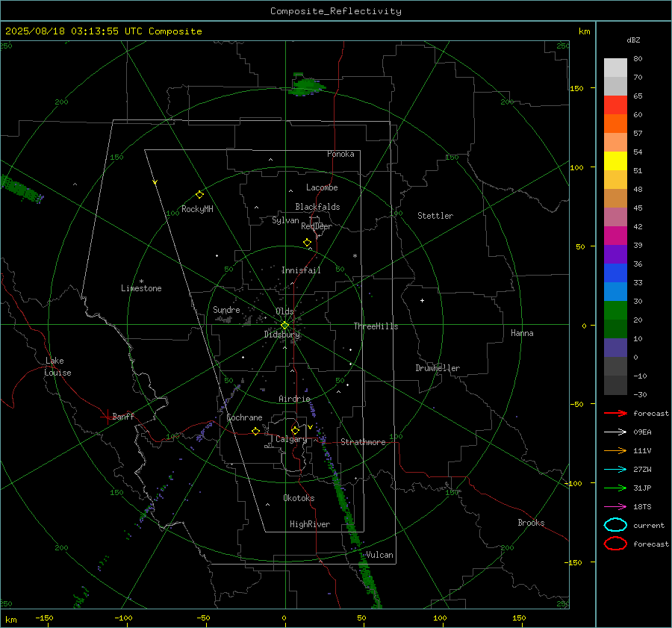The width and height of the screenshot is (672, 628).
Task: Select the Hanna city label
Action: 522,333
